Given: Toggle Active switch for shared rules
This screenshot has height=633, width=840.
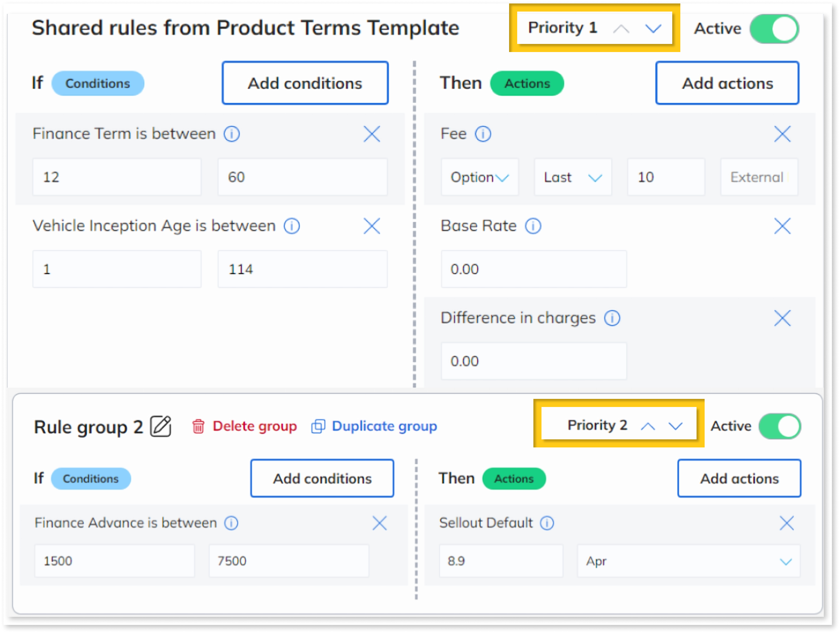Looking at the screenshot, I should tap(774, 29).
